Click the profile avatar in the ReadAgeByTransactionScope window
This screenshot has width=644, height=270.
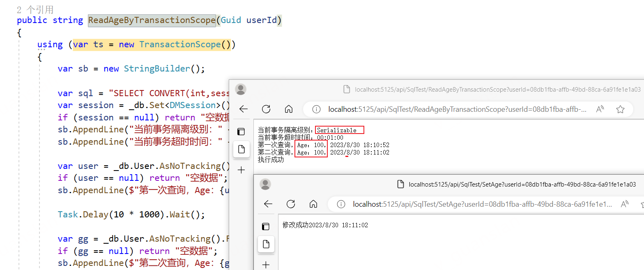(241, 89)
